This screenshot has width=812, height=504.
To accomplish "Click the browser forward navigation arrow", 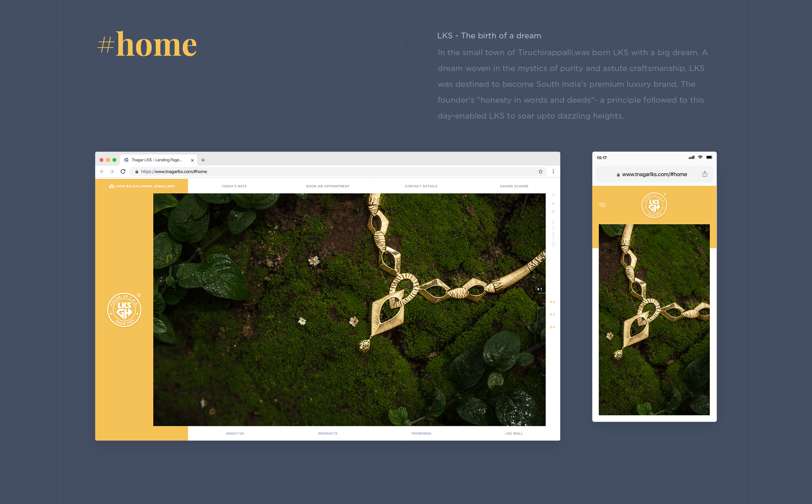I will pos(113,171).
